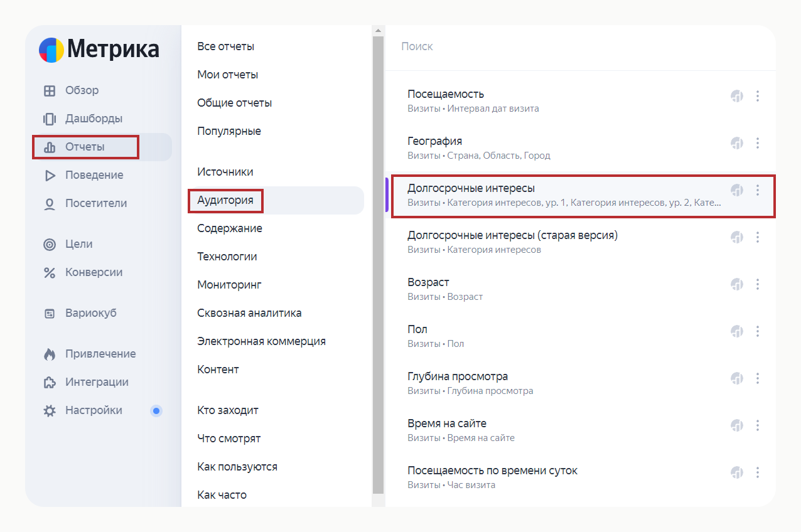Click the Интеграции puzzle icon
The width and height of the screenshot is (801, 532).
pyautogui.click(x=50, y=382)
